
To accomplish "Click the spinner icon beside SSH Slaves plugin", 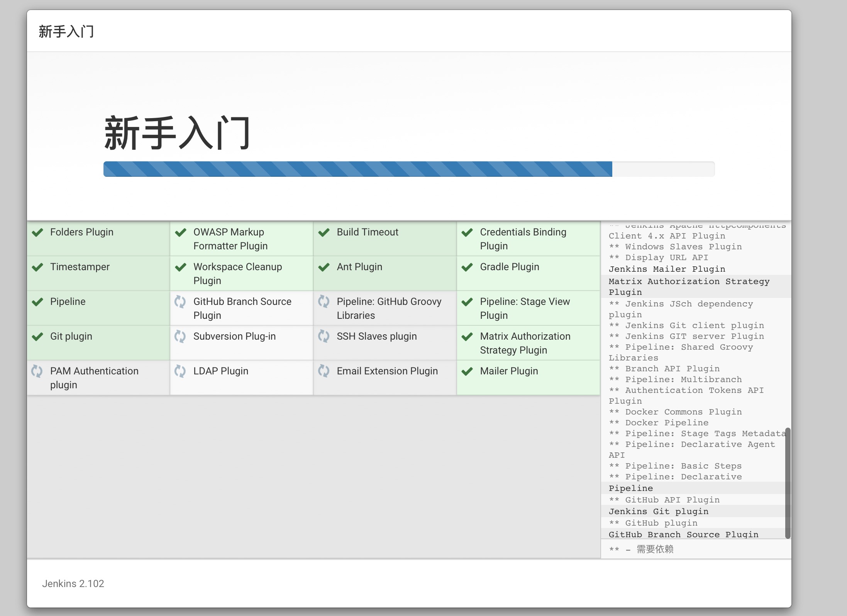I will 324,337.
